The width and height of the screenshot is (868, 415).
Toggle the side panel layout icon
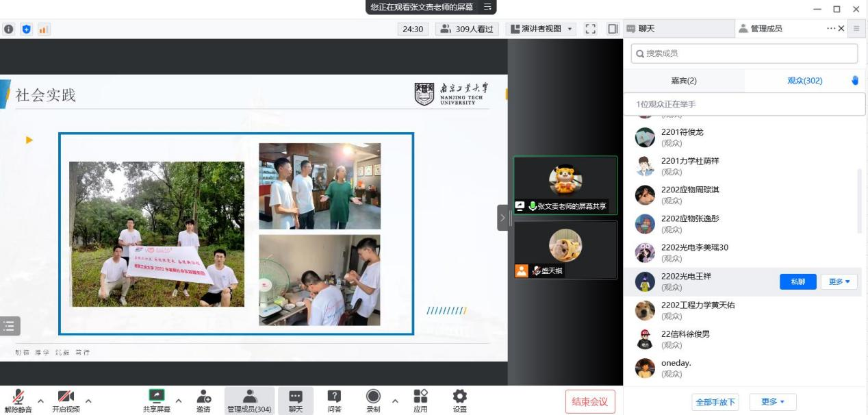pos(612,29)
